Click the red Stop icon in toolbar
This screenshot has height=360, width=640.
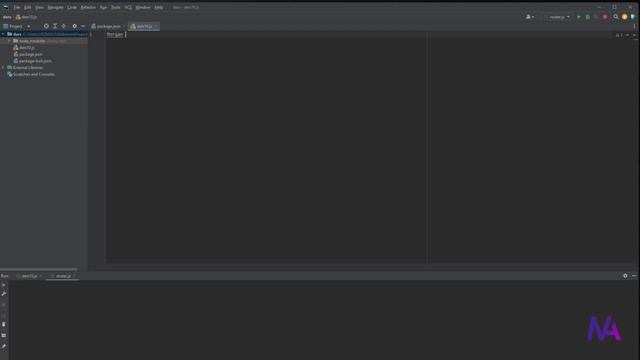click(x=605, y=17)
